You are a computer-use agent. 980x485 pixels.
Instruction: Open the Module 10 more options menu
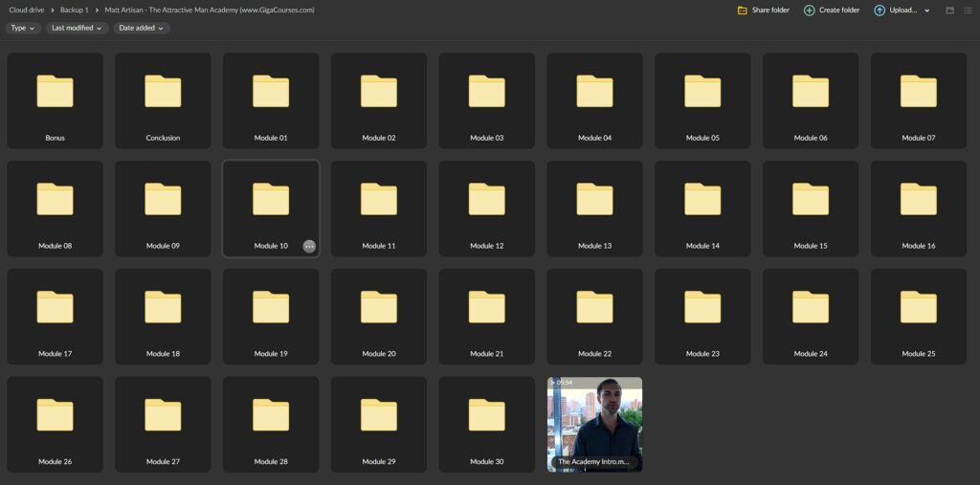[309, 246]
